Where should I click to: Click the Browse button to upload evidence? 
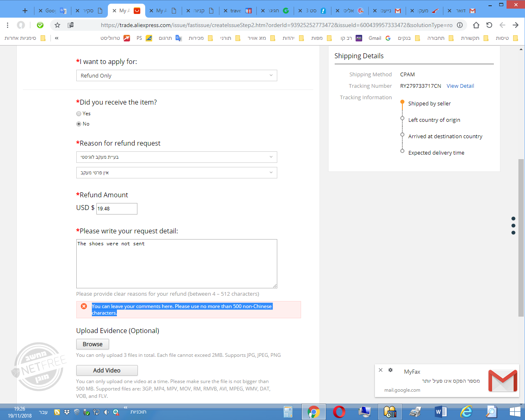(92, 344)
